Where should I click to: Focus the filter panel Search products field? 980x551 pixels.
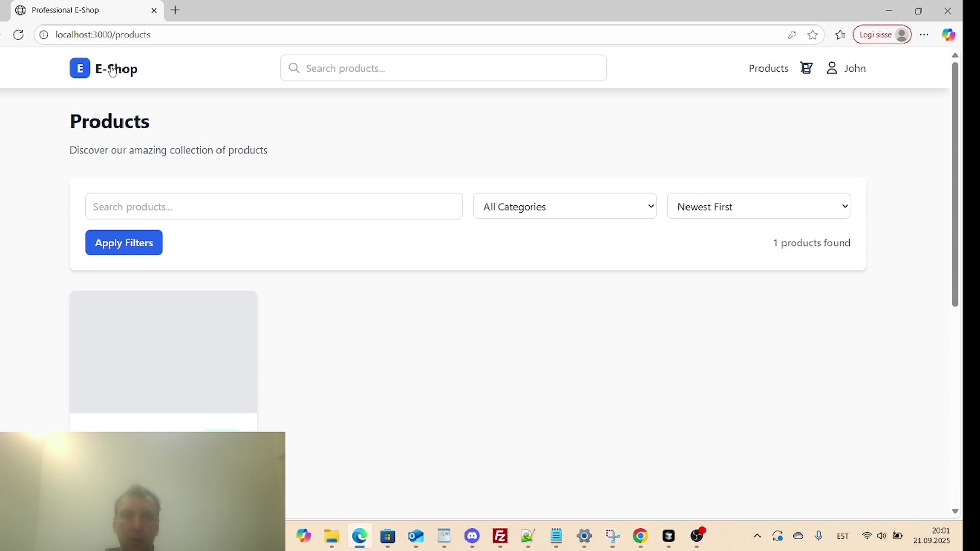[274, 207]
